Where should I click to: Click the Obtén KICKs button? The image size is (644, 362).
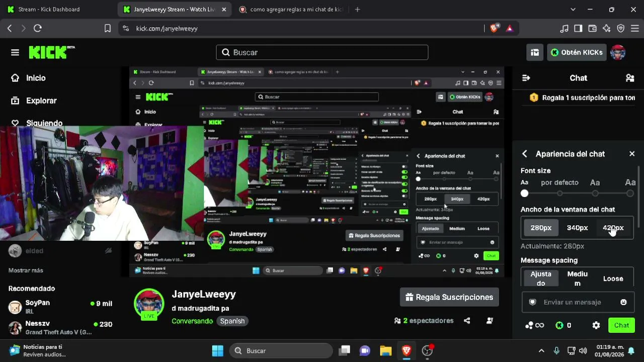coord(577,52)
